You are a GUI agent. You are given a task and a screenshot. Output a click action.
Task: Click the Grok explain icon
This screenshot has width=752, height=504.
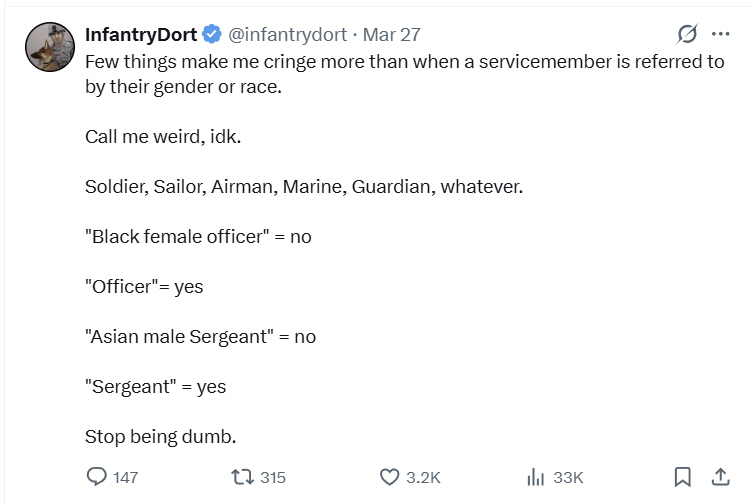687,34
